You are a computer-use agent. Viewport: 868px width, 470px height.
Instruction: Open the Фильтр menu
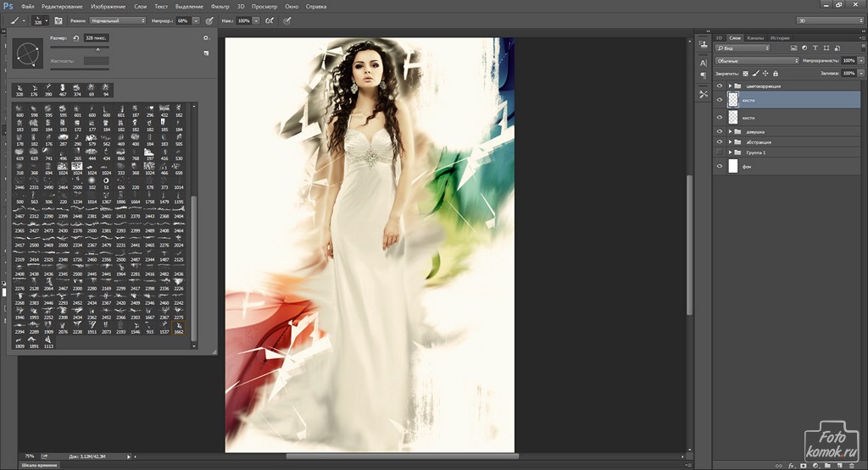pyautogui.click(x=218, y=6)
